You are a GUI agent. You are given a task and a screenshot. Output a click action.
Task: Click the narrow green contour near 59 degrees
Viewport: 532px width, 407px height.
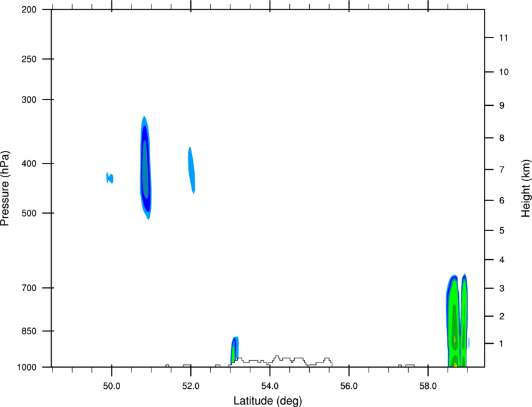pyautogui.click(x=464, y=320)
